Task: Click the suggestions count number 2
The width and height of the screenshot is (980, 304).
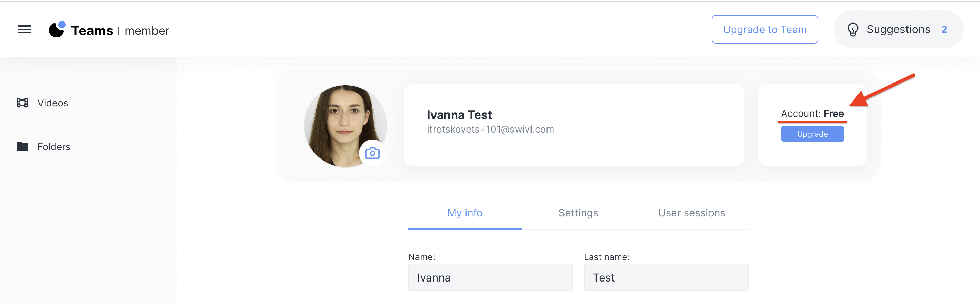Action: pos(944,29)
